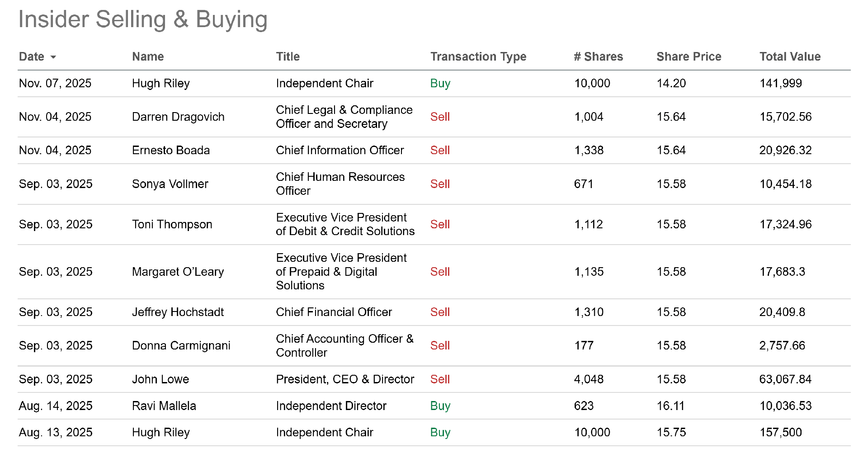Select Hugh Riley in the Nov. 07 row
This screenshot has width=868, height=453.
(x=160, y=83)
